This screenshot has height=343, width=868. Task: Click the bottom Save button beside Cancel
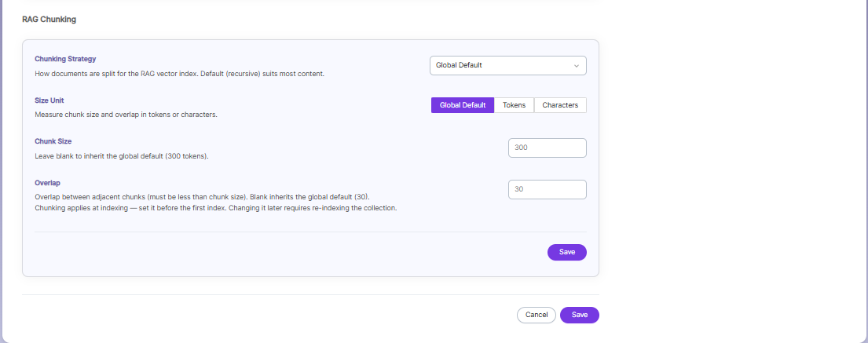coord(579,315)
